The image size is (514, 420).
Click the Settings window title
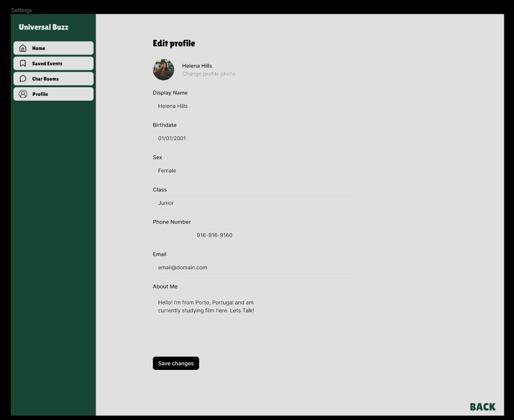21,10
